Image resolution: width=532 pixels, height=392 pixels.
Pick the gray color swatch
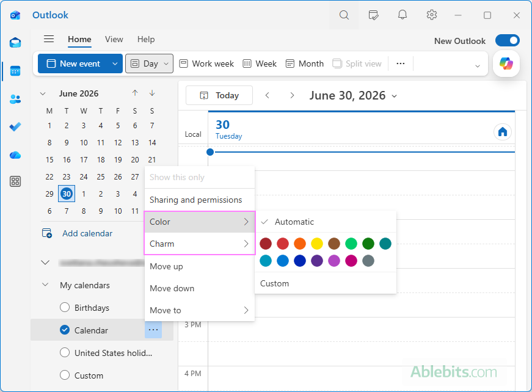pos(368,261)
